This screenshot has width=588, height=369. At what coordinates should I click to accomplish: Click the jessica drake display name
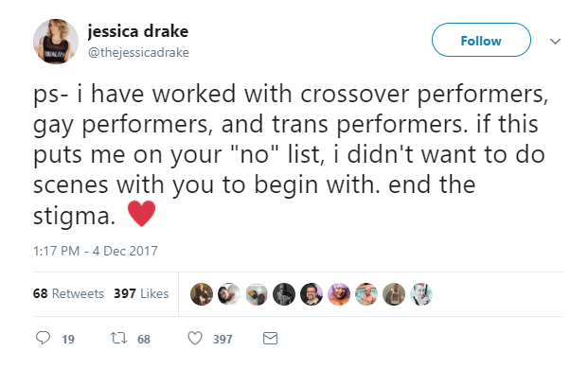coord(138,31)
